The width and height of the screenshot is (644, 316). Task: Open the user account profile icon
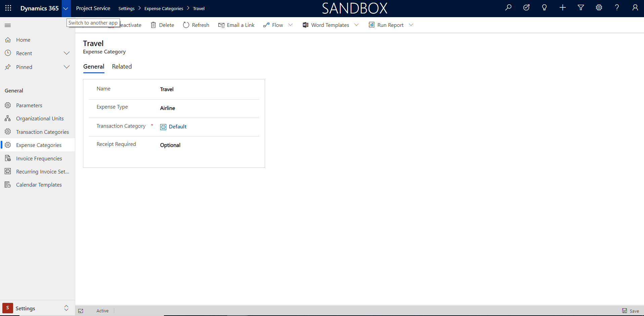[x=635, y=8]
